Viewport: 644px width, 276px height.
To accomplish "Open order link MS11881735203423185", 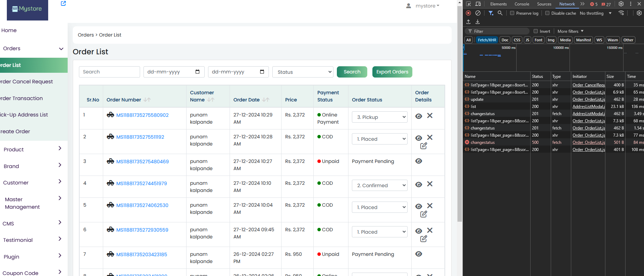I will click(141, 254).
